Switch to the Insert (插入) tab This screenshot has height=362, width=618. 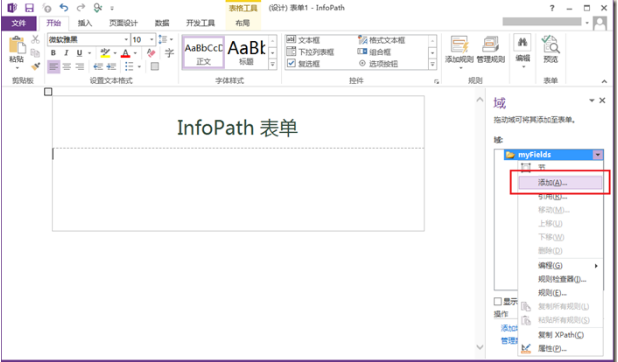pyautogui.click(x=84, y=23)
